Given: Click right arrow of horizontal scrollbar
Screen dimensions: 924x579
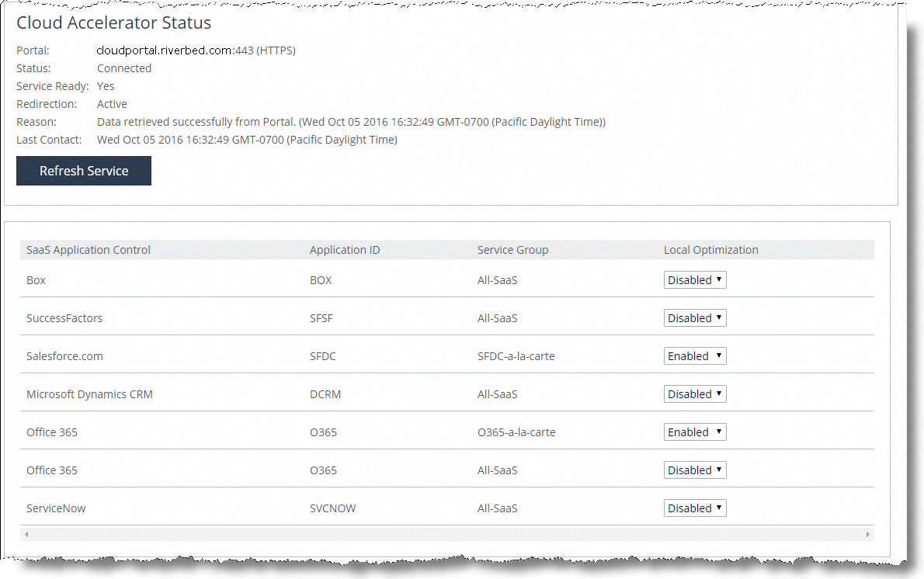Looking at the screenshot, I should 868,534.
